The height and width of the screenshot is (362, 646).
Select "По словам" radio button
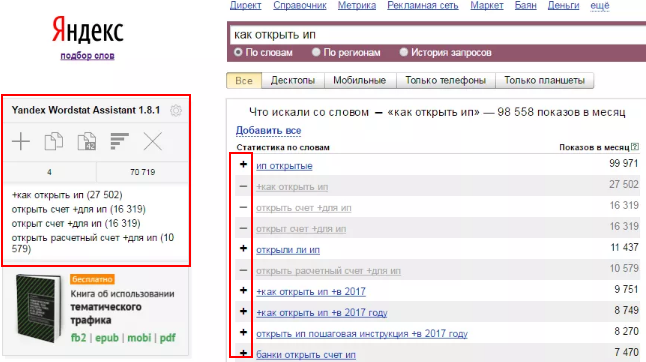[238, 52]
